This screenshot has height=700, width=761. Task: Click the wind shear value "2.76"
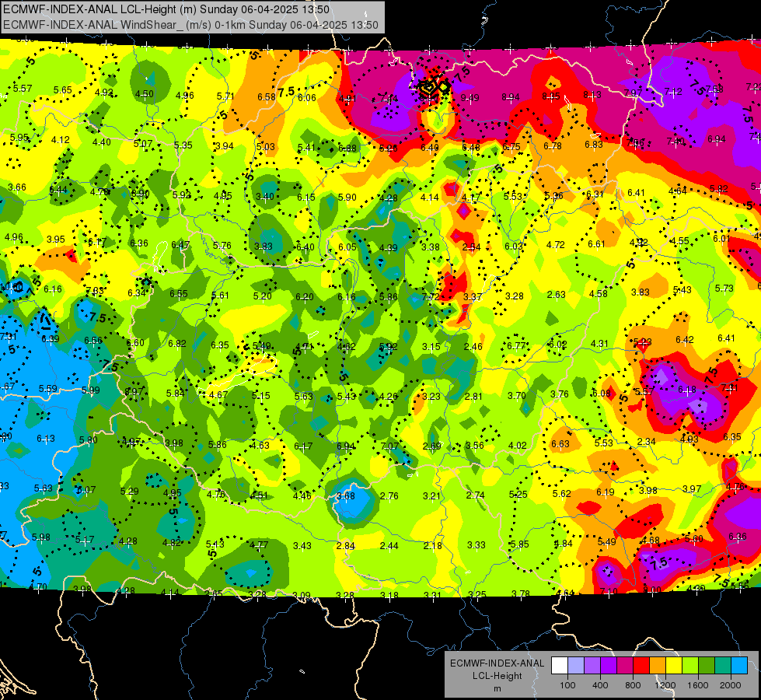coord(389,496)
